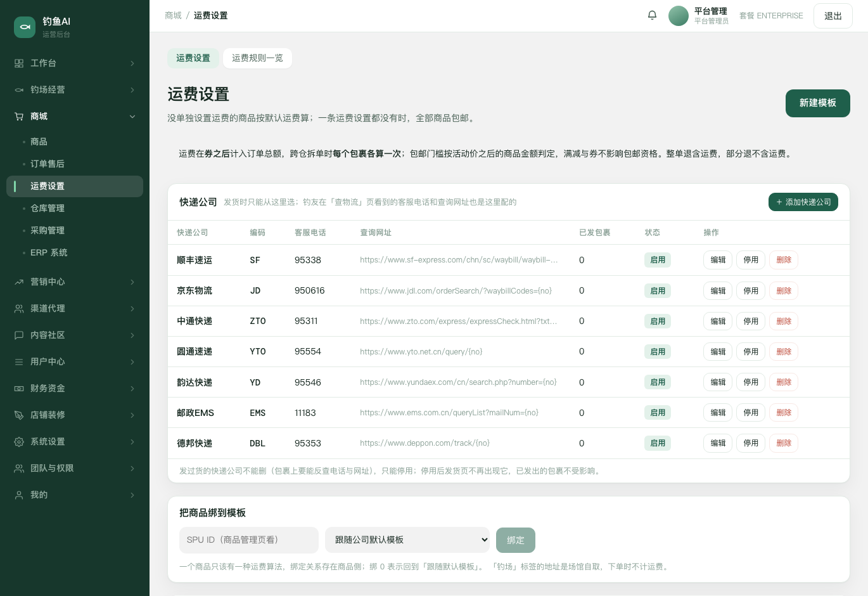Click the SPU ID input field
Image resolution: width=868 pixels, height=596 pixels.
249,540
